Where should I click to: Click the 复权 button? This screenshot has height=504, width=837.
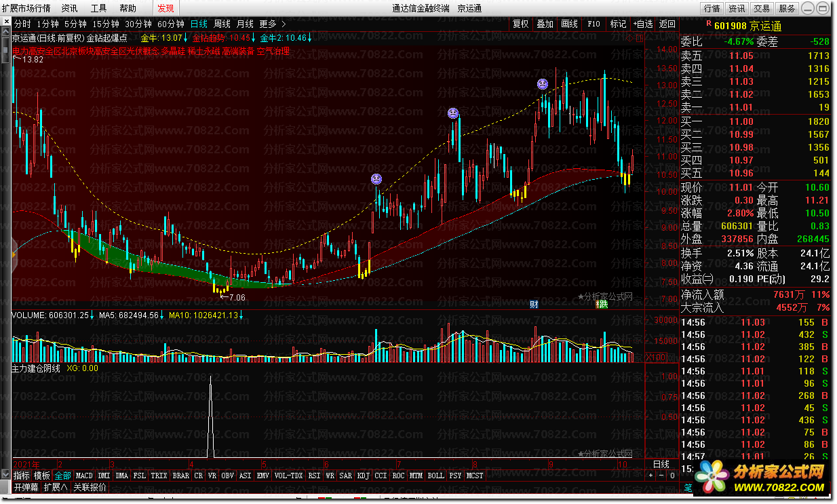520,24
